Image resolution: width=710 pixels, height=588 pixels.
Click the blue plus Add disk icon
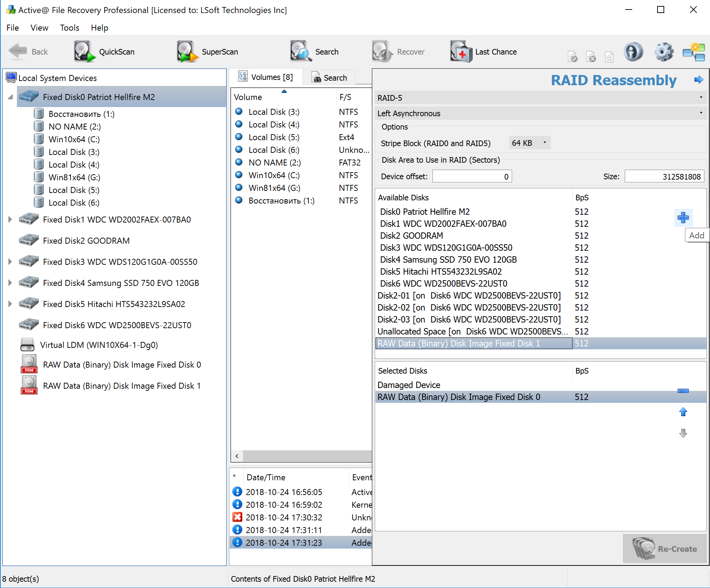(683, 218)
